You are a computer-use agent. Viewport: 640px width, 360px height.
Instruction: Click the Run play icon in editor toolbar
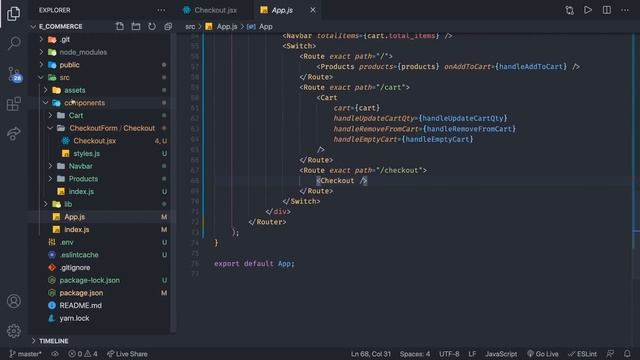(588, 10)
